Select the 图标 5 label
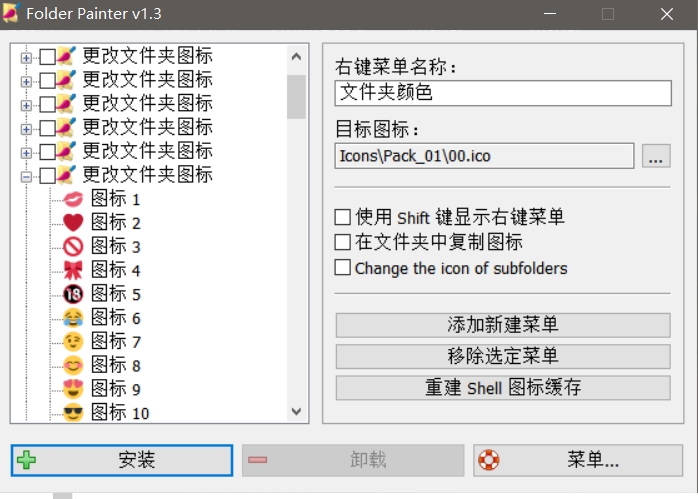This screenshot has height=499, width=698. (116, 294)
